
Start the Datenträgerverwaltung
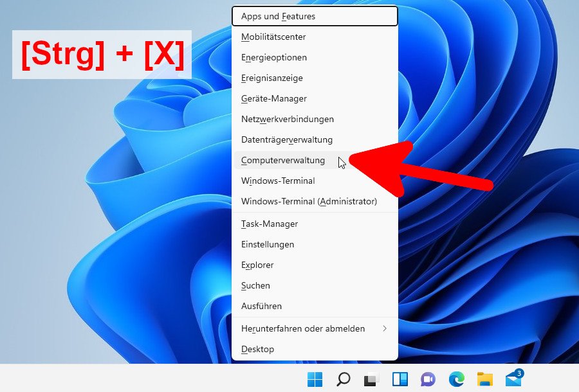click(286, 139)
